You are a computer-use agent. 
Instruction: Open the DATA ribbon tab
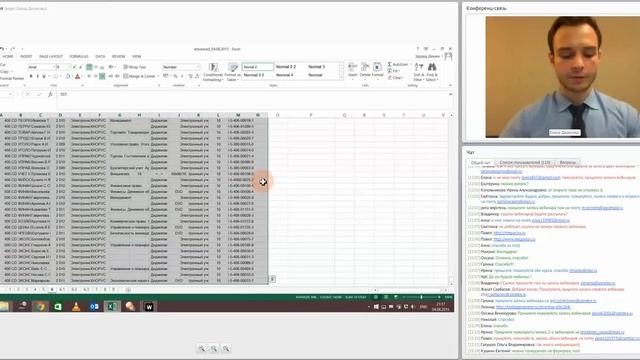100,56
